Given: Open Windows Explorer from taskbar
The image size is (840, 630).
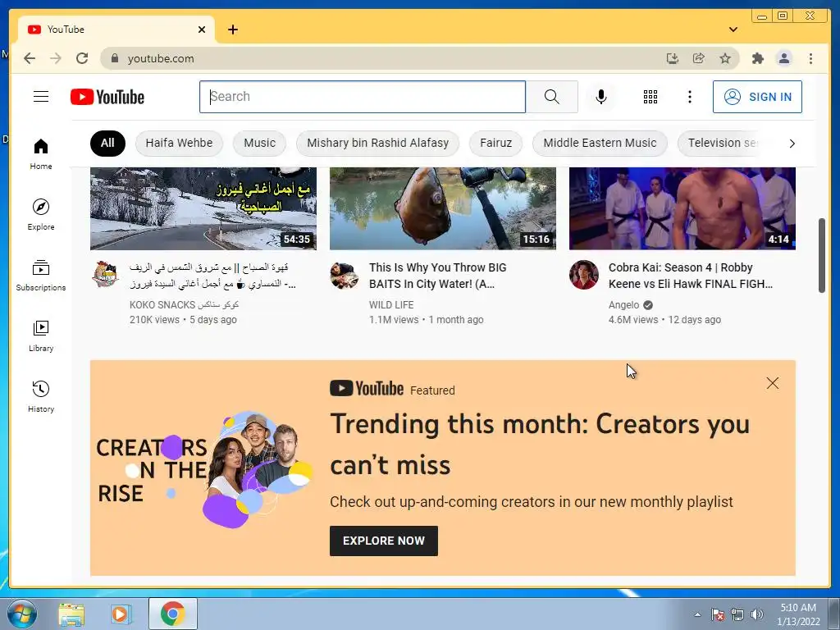Looking at the screenshot, I should click(71, 614).
